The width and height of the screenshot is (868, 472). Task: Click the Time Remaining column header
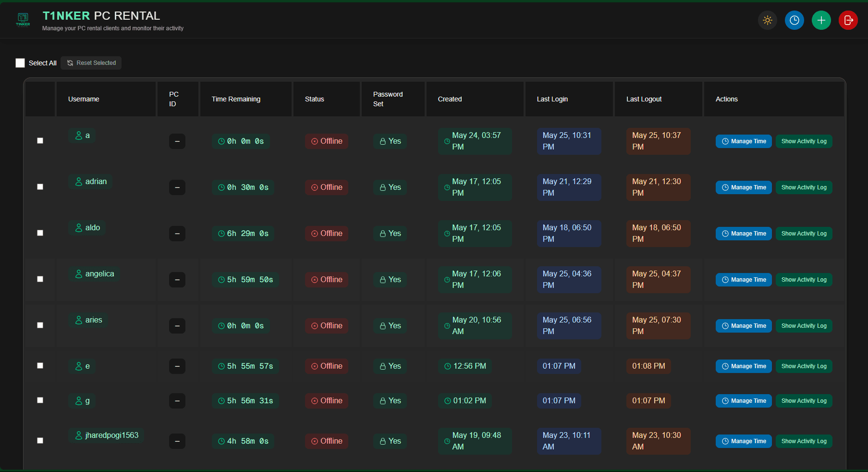pyautogui.click(x=246, y=99)
